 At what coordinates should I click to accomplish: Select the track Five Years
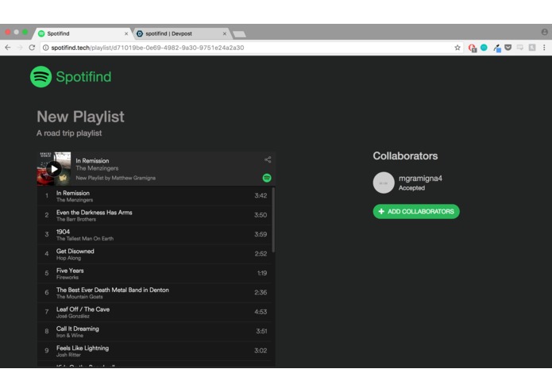pyautogui.click(x=154, y=273)
